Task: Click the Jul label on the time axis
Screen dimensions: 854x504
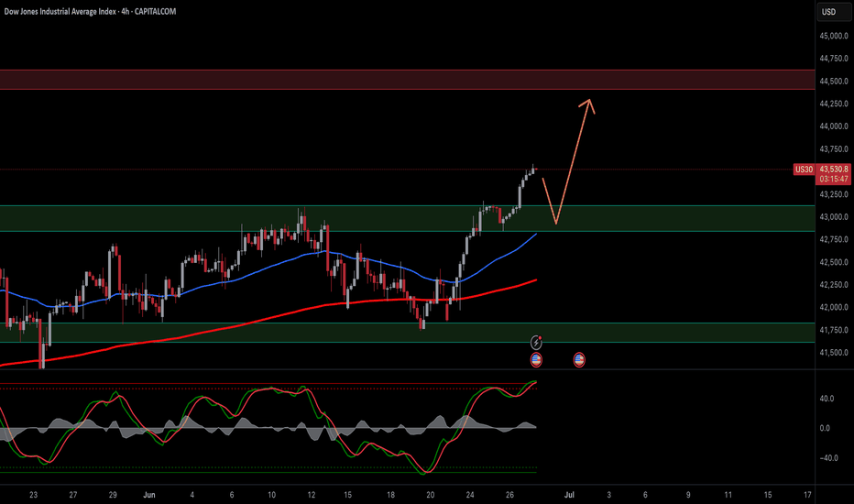Action: 569,495
